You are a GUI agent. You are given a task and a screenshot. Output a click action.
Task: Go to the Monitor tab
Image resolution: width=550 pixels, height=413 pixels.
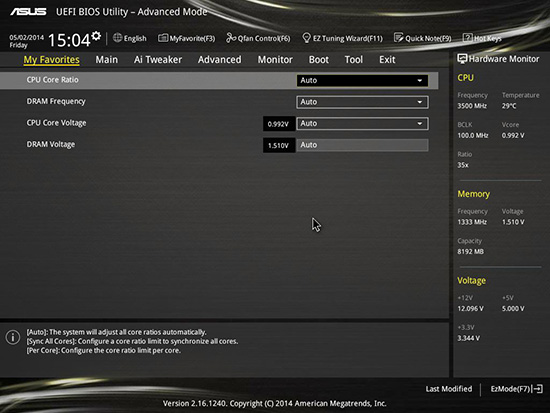[275, 60]
